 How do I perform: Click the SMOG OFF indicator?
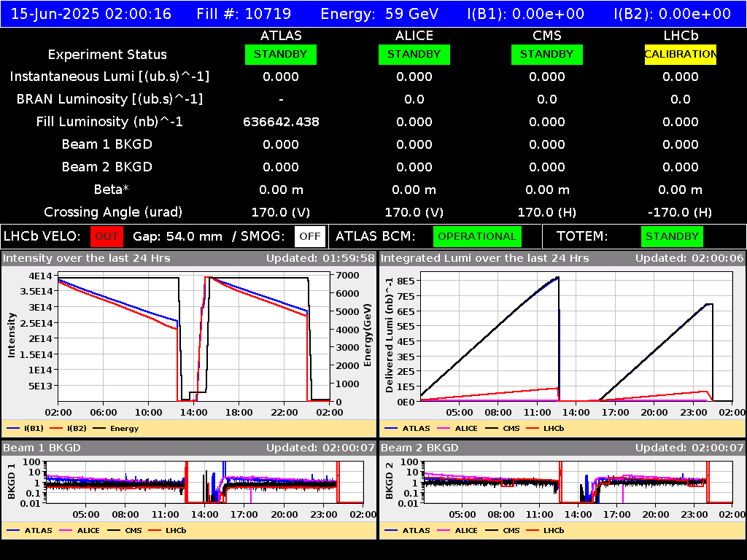(x=309, y=236)
